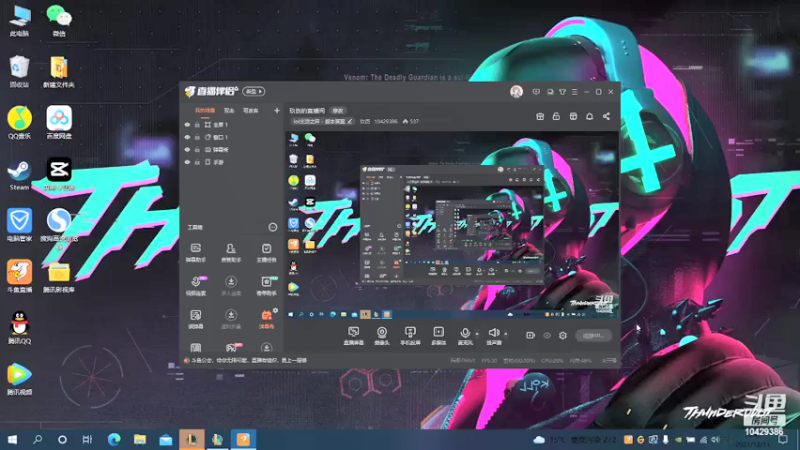Open Microsoft Edge from taskbar

click(114, 439)
